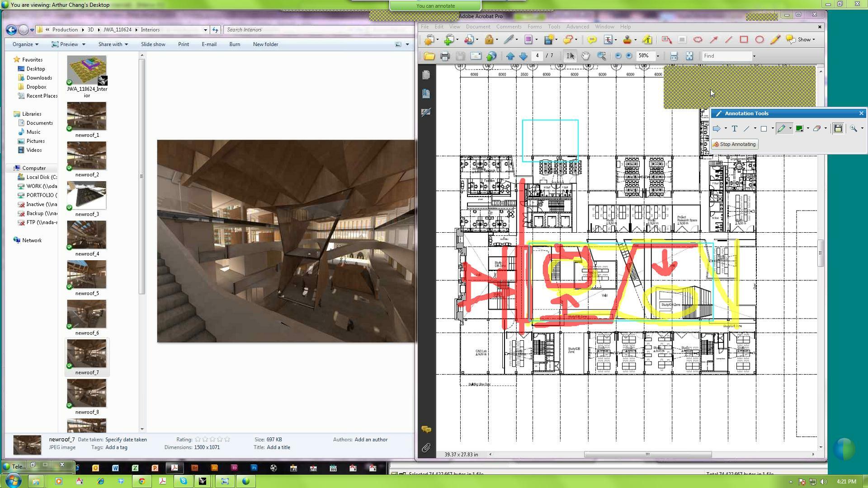
Task: Choose the line annotation tool
Action: tap(746, 129)
